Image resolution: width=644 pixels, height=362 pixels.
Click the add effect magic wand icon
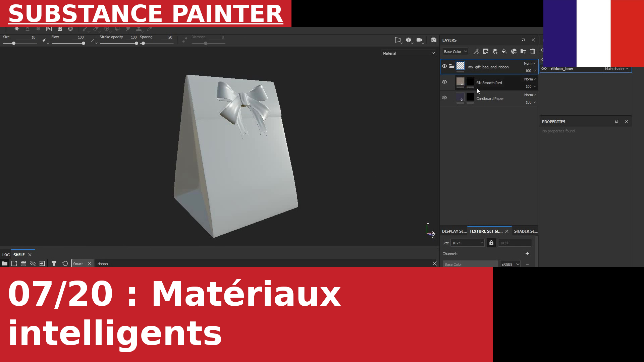tap(476, 51)
